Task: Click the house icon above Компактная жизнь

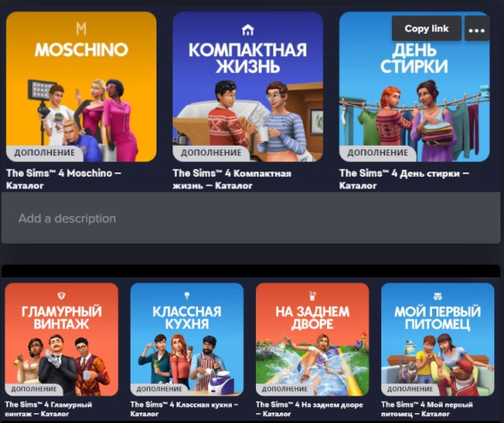Action: tap(247, 30)
